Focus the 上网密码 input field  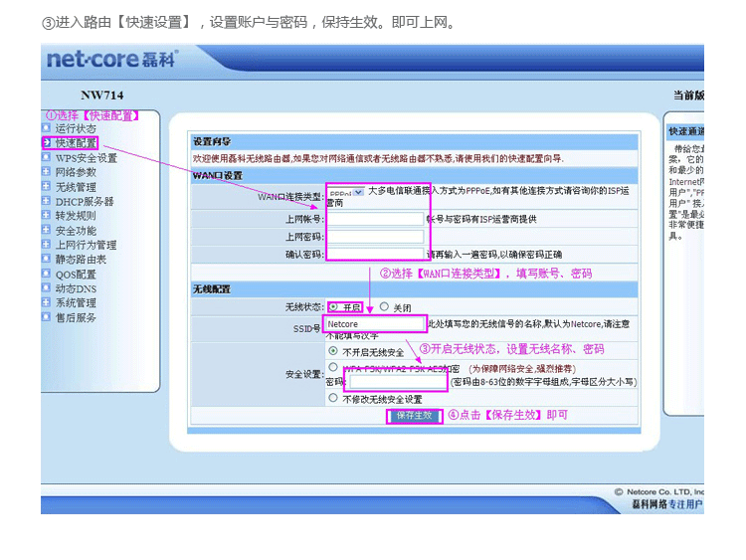(x=375, y=237)
